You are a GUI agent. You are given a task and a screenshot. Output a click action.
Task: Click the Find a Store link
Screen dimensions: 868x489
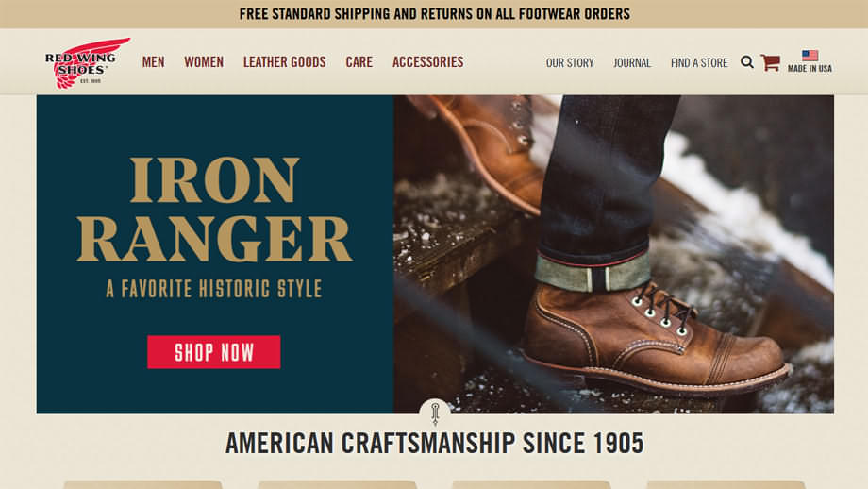pyautogui.click(x=699, y=62)
